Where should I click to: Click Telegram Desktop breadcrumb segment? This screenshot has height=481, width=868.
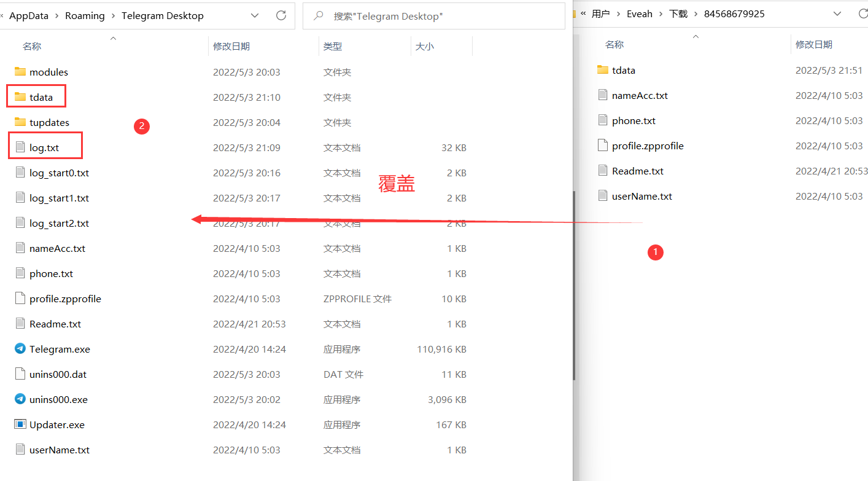point(163,16)
